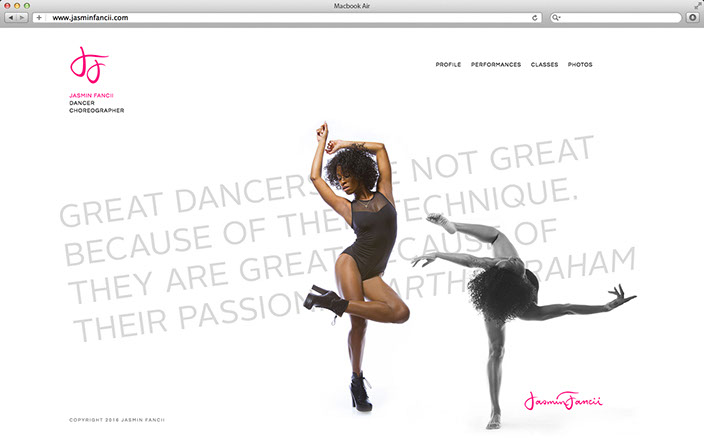Click the browser Forward arrow button
Image resolution: width=704 pixels, height=440 pixels.
point(22,18)
